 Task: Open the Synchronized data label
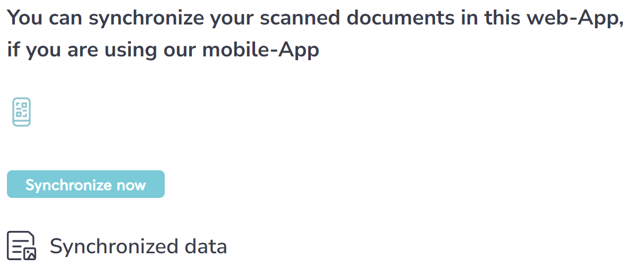coord(138,246)
